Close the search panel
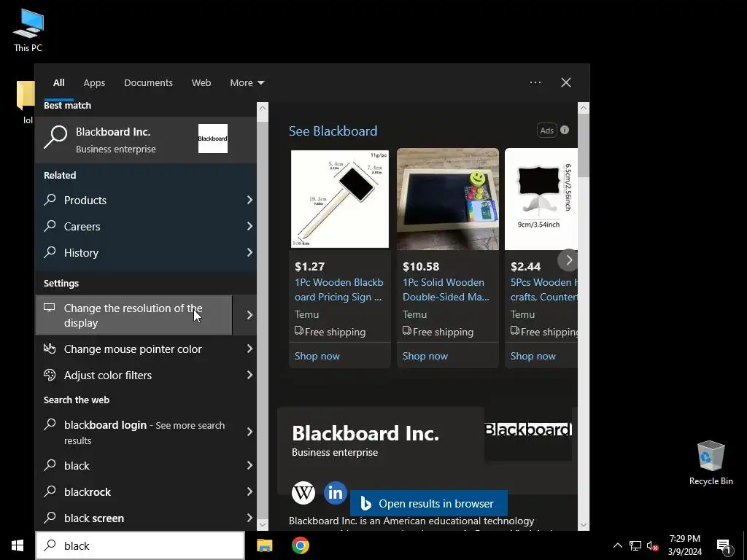The width and height of the screenshot is (747, 560). tap(566, 82)
